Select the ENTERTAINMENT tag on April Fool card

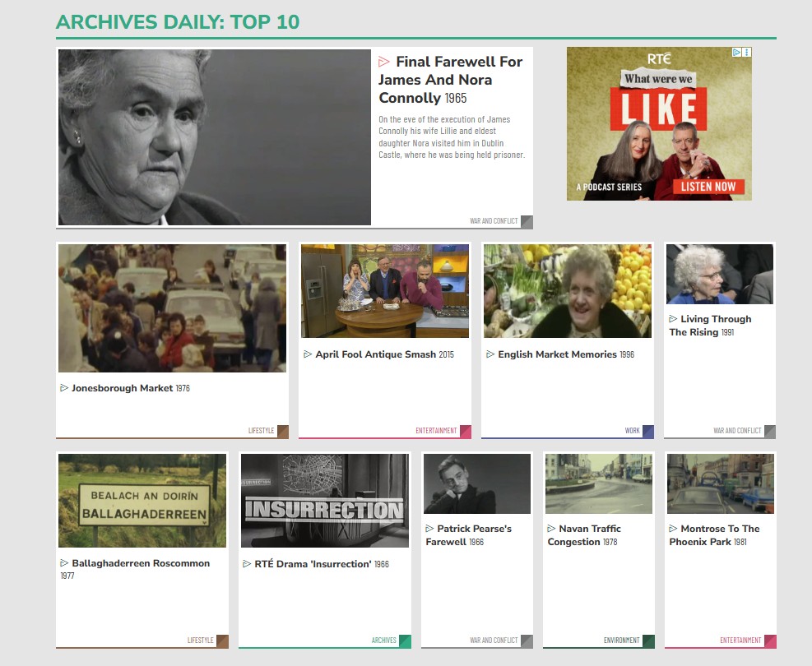437,430
